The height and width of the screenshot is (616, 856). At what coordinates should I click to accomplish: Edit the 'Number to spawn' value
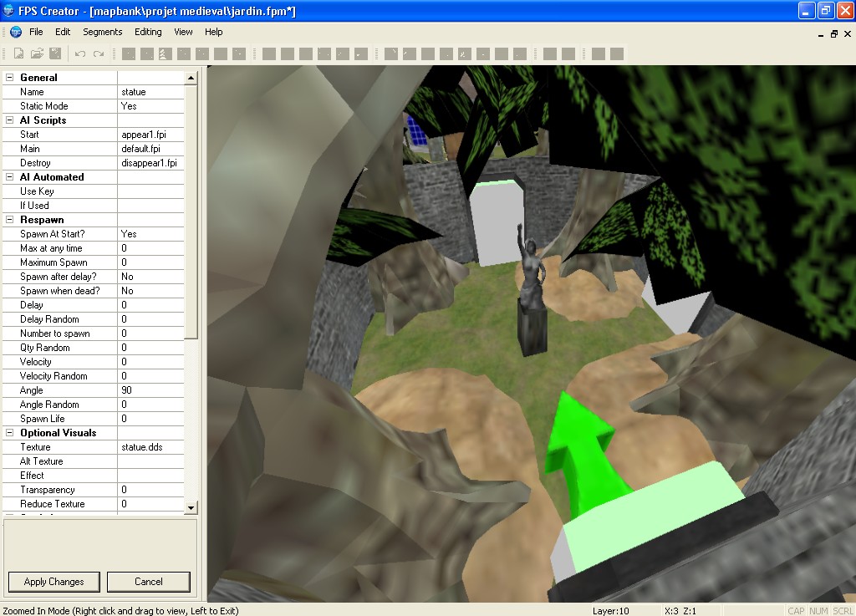tap(150, 333)
